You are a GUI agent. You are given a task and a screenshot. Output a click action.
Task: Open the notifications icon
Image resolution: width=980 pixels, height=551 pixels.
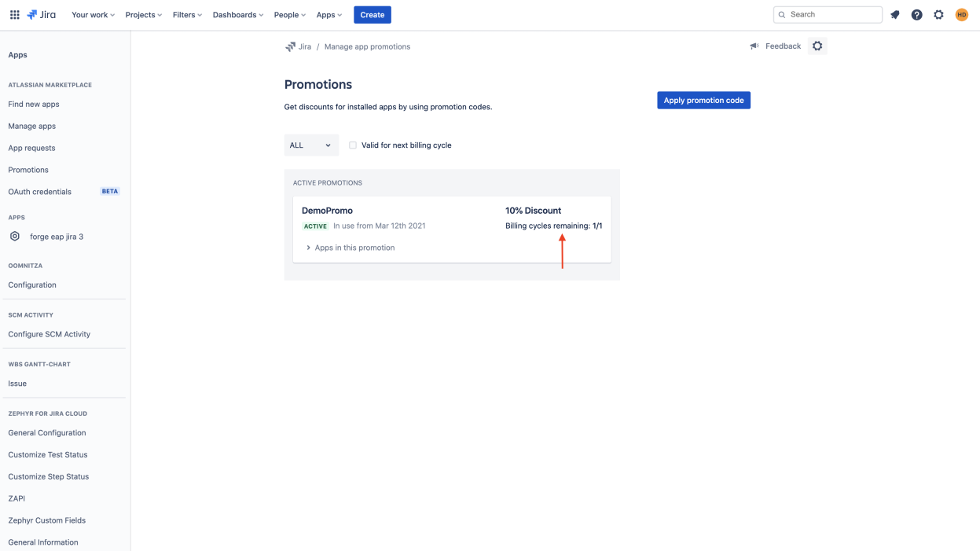894,15
